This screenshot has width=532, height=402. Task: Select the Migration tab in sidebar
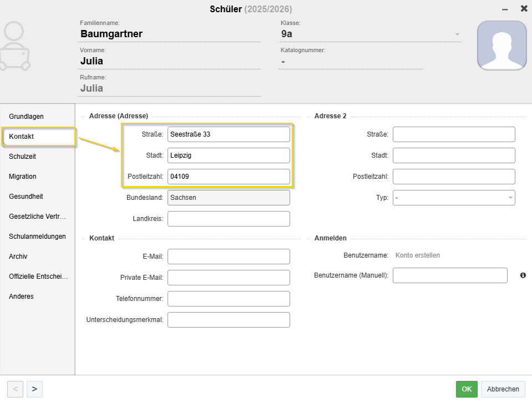click(23, 177)
